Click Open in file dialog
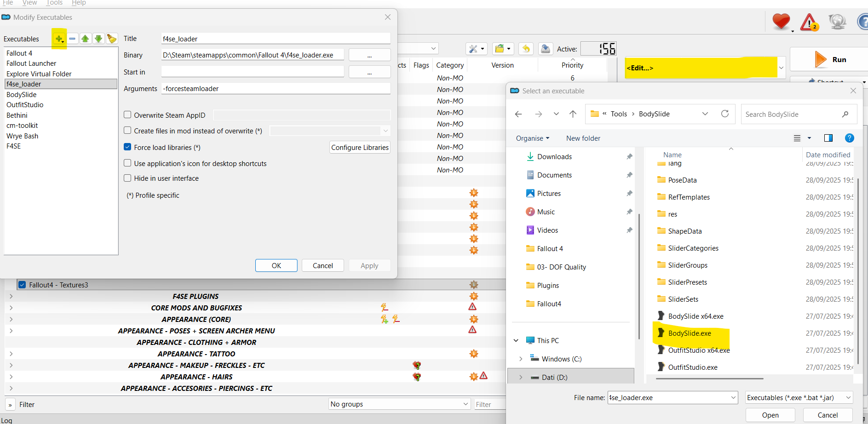868x424 pixels. pyautogui.click(x=770, y=415)
